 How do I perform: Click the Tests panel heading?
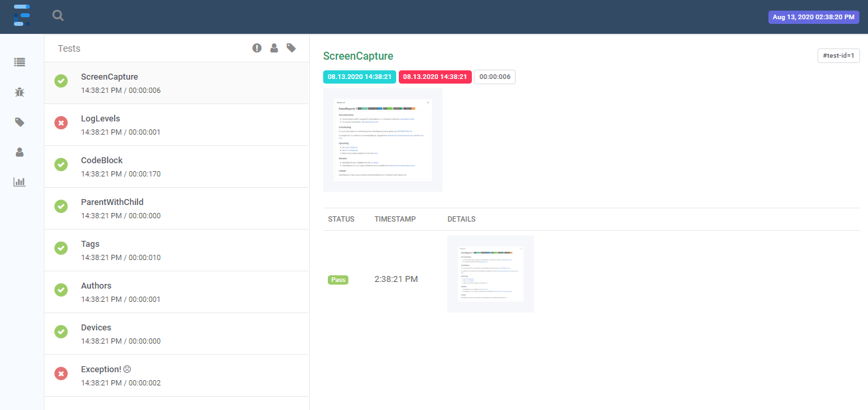[x=69, y=48]
